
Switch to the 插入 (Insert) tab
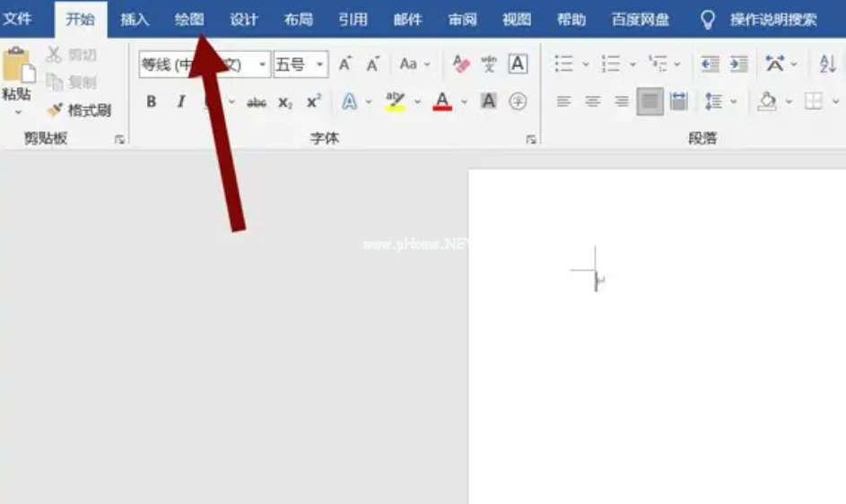click(135, 19)
